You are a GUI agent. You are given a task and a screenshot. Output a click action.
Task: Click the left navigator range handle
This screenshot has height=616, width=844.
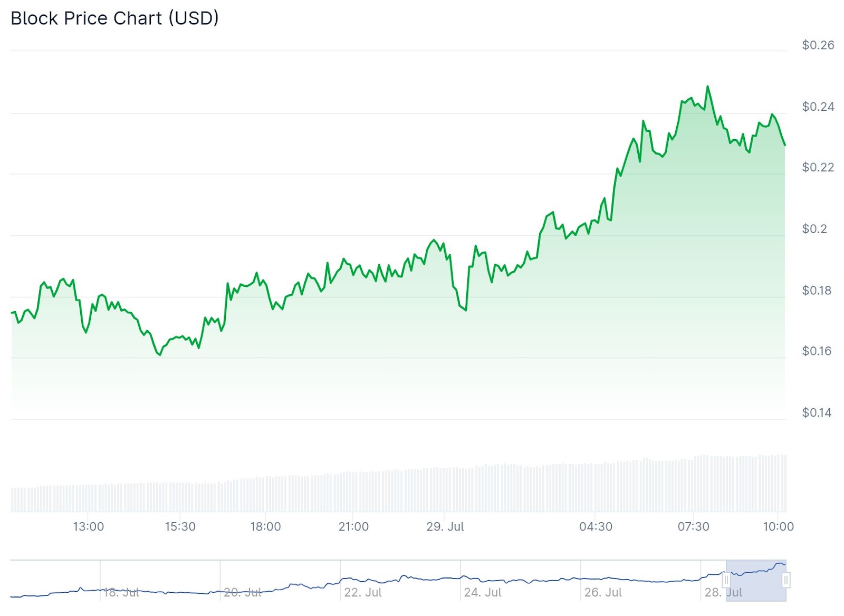[726, 580]
